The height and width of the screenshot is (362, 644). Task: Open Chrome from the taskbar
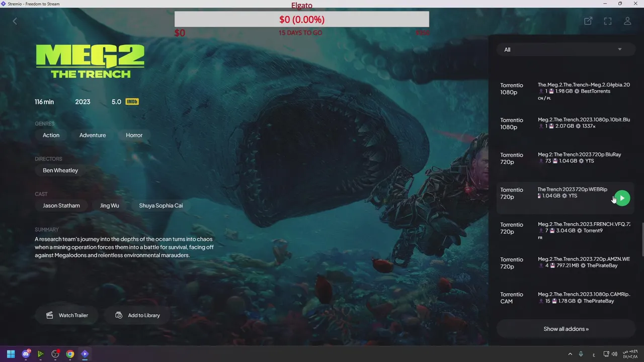70,354
